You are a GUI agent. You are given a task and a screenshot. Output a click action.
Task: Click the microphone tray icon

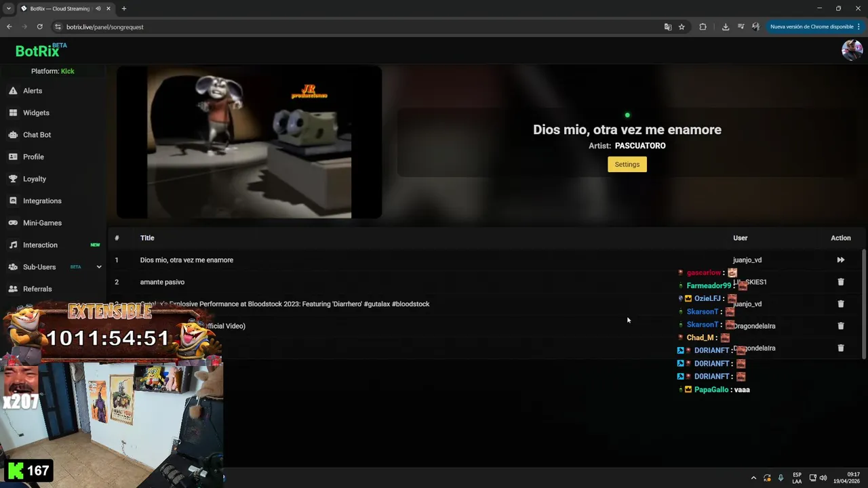(781, 478)
